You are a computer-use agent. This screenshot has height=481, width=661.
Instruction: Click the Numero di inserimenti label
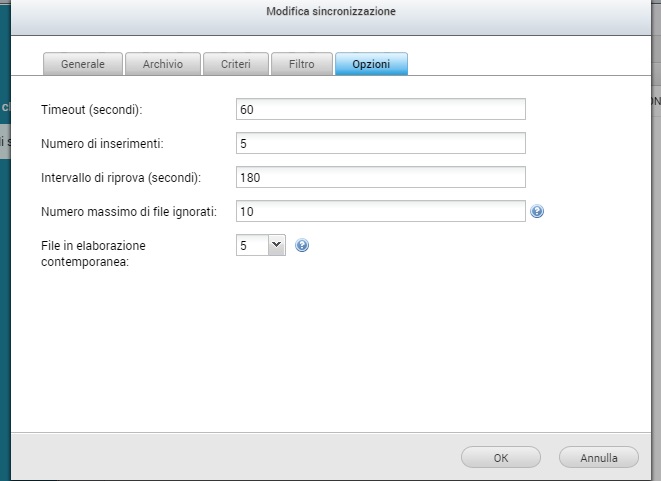coord(103,143)
